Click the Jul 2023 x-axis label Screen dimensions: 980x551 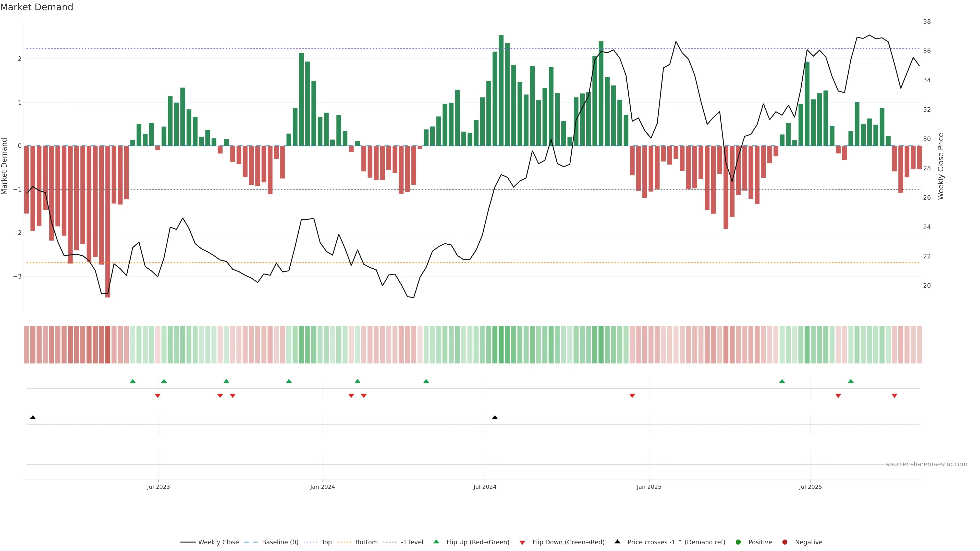pos(158,487)
